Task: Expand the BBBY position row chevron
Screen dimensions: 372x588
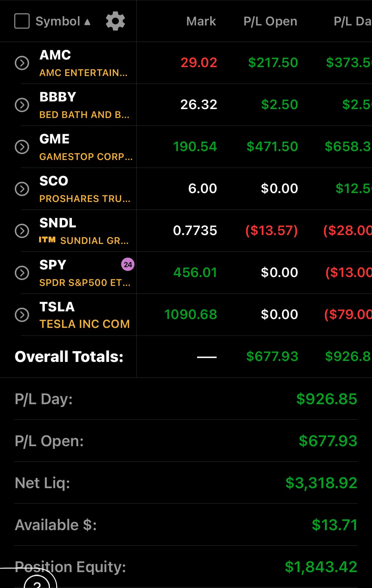Action: [x=22, y=105]
